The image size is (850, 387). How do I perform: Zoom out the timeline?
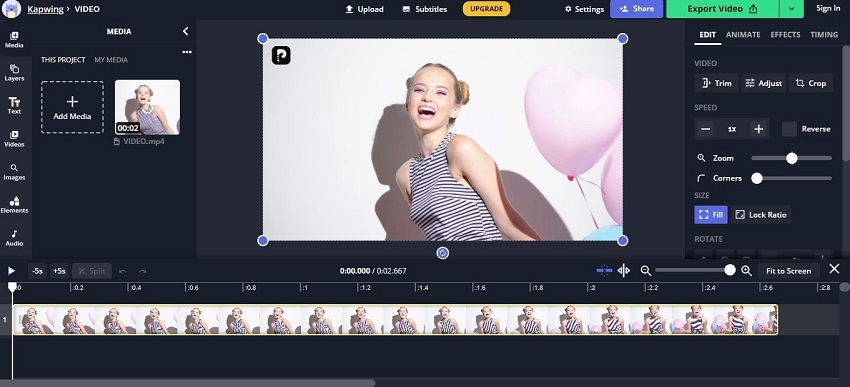click(646, 270)
